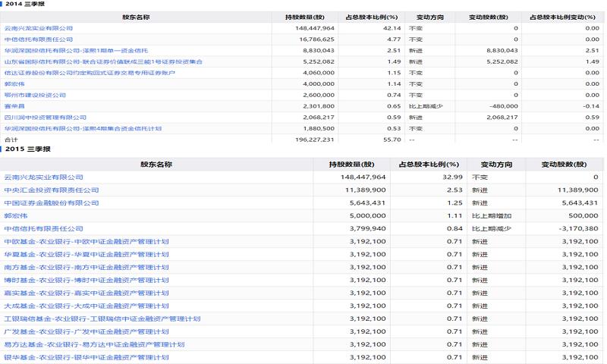Click 中国证券金融股份有限公司 link
This screenshot has width=607, height=364.
click(52, 202)
